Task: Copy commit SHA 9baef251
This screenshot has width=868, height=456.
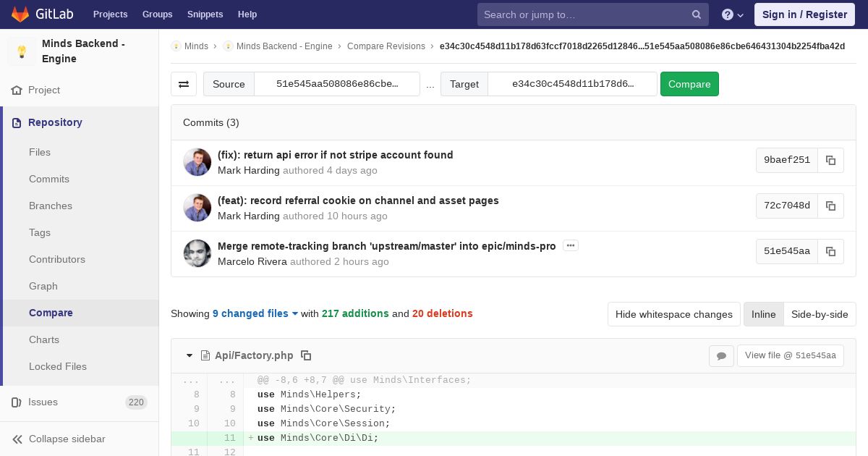Action: point(830,160)
